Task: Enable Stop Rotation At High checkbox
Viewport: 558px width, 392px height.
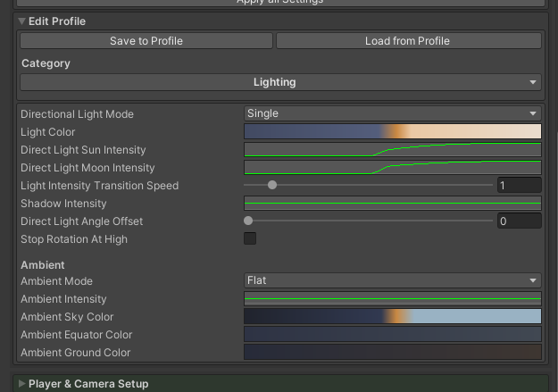Action: 250,238
